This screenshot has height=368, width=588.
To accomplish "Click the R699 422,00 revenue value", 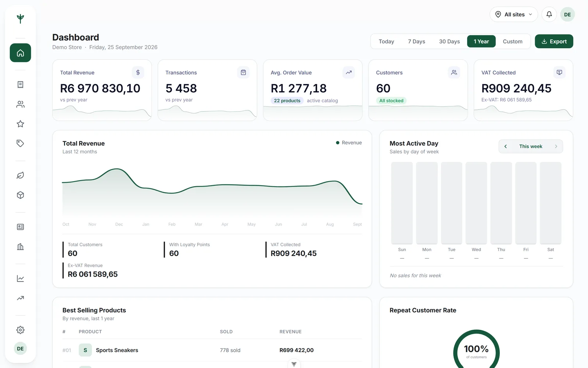I will (296, 350).
